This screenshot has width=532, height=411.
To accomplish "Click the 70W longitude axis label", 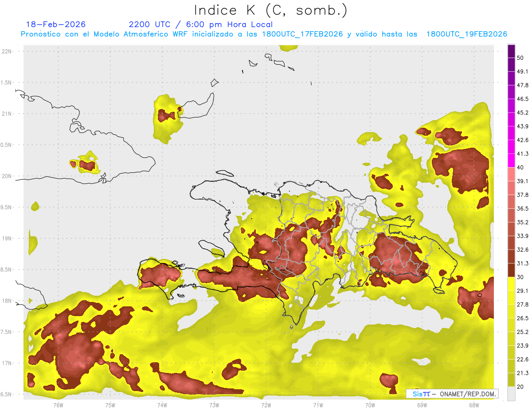I will pos(370,405).
